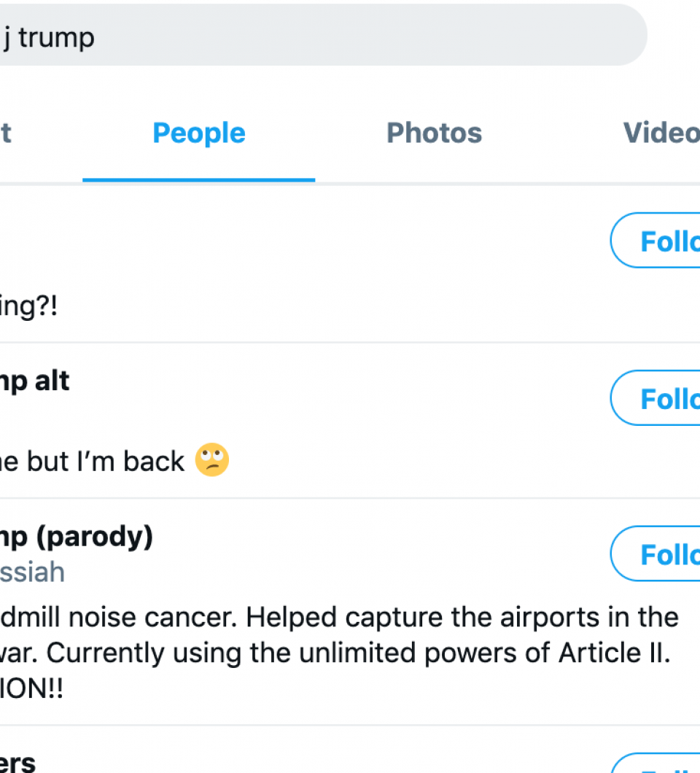Open the "mp (parody)" profile name
The width and height of the screenshot is (700, 773).
click(77, 537)
